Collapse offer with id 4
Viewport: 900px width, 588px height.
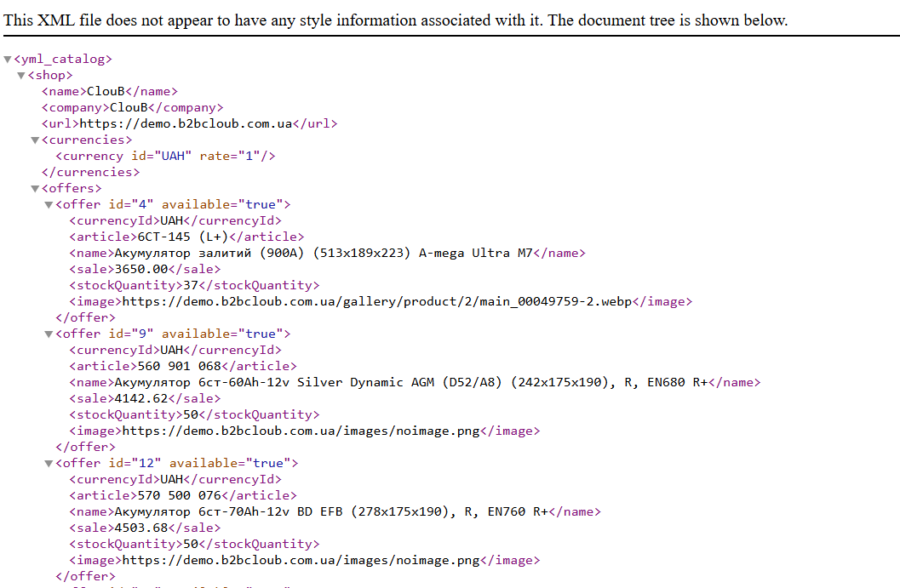click(49, 205)
